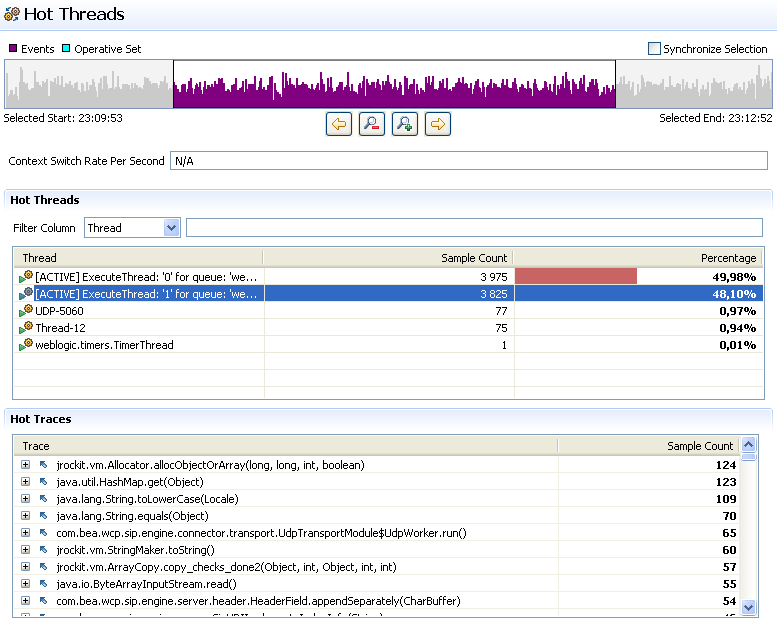The height and width of the screenshot is (625, 777).
Task: Sort by Sample Count in Hot Traces table
Action: coord(649,446)
